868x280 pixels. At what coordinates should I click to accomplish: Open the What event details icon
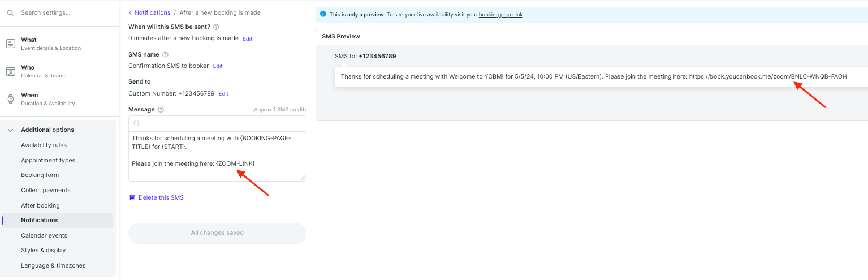(x=11, y=44)
